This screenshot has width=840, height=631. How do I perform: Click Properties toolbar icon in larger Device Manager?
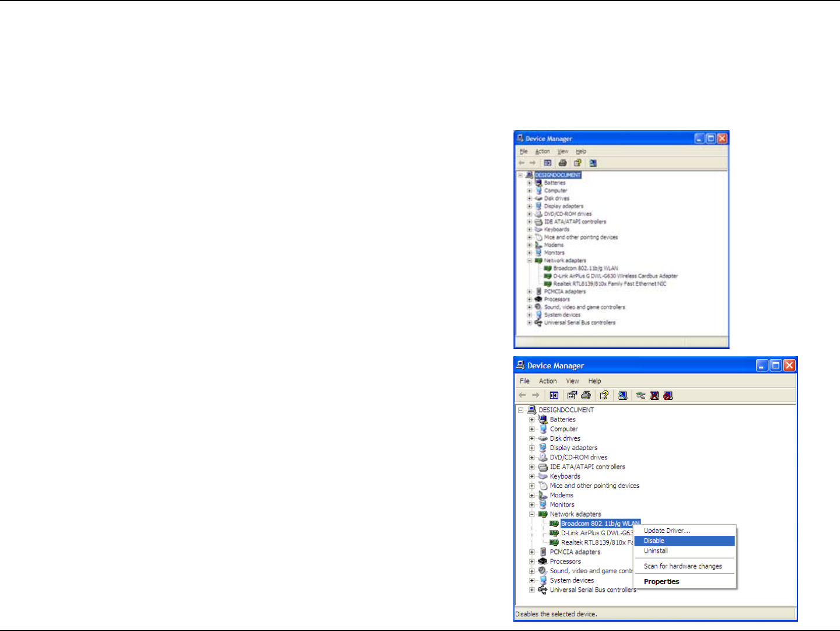coord(572,395)
